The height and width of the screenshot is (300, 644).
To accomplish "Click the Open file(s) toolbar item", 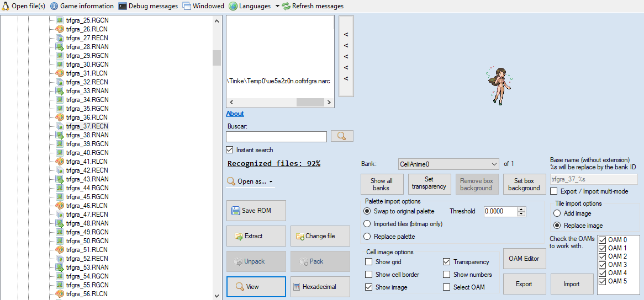I will pyautogui.click(x=24, y=6).
